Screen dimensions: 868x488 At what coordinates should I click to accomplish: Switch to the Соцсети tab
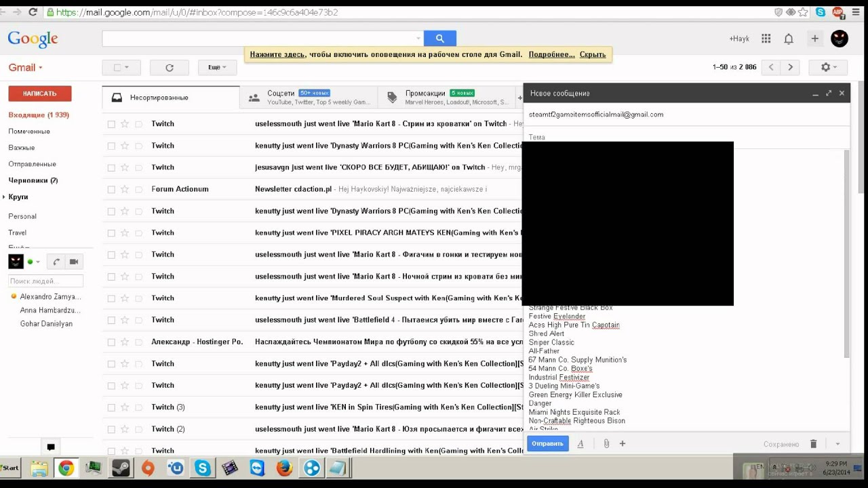tap(308, 98)
